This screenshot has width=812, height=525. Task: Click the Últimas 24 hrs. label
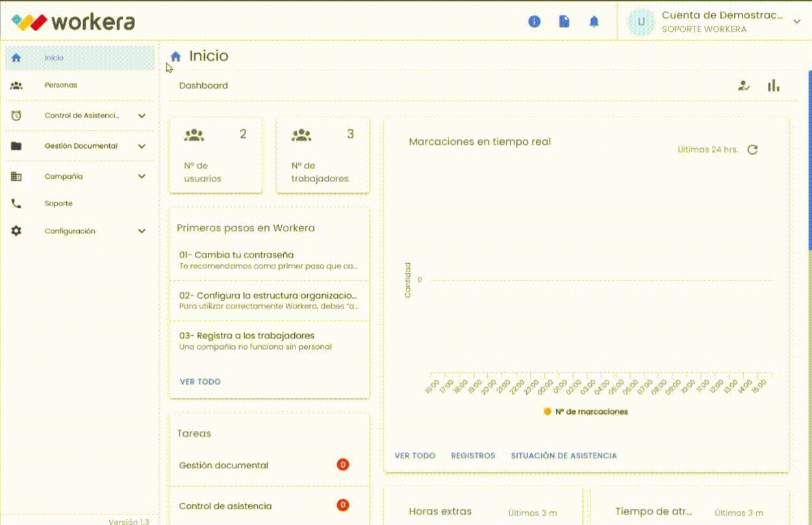pyautogui.click(x=707, y=149)
